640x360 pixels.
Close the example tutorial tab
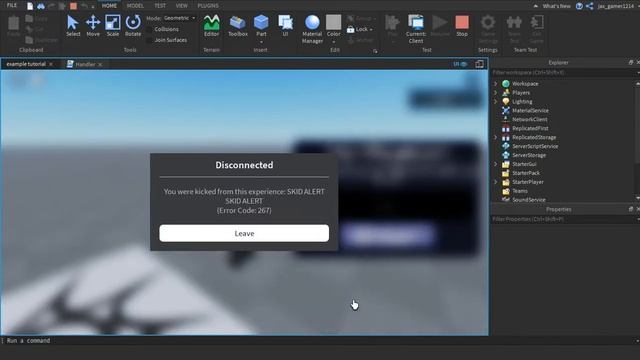[51, 64]
